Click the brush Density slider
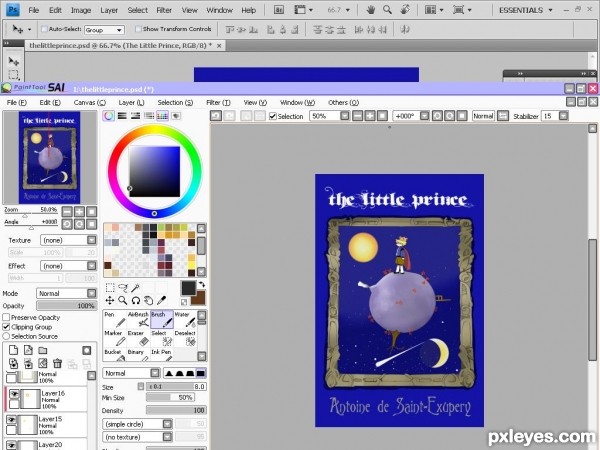 pyautogui.click(x=176, y=410)
